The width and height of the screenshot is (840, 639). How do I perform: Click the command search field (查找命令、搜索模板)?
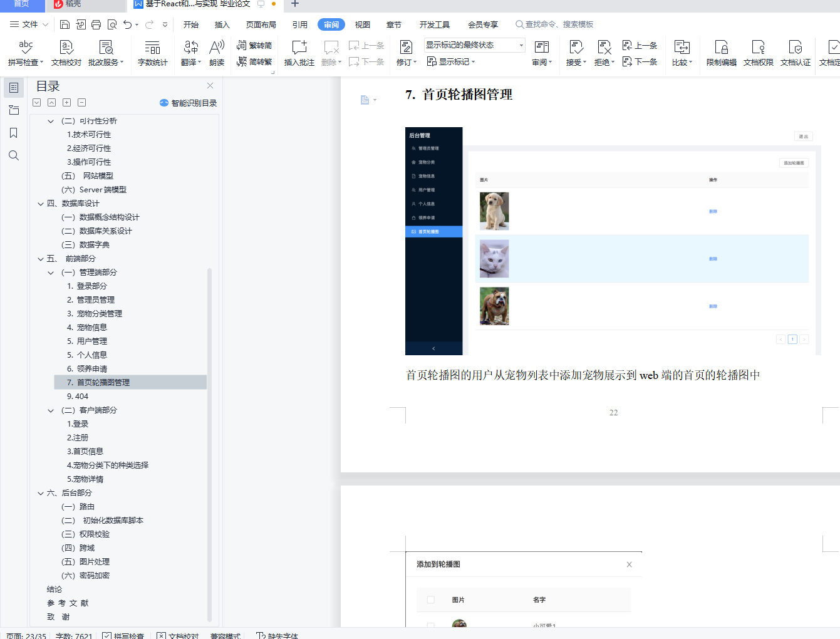(554, 24)
